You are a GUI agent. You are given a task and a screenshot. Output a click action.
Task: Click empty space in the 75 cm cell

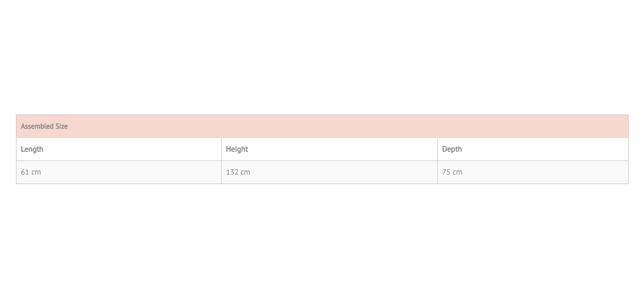pos(546,172)
